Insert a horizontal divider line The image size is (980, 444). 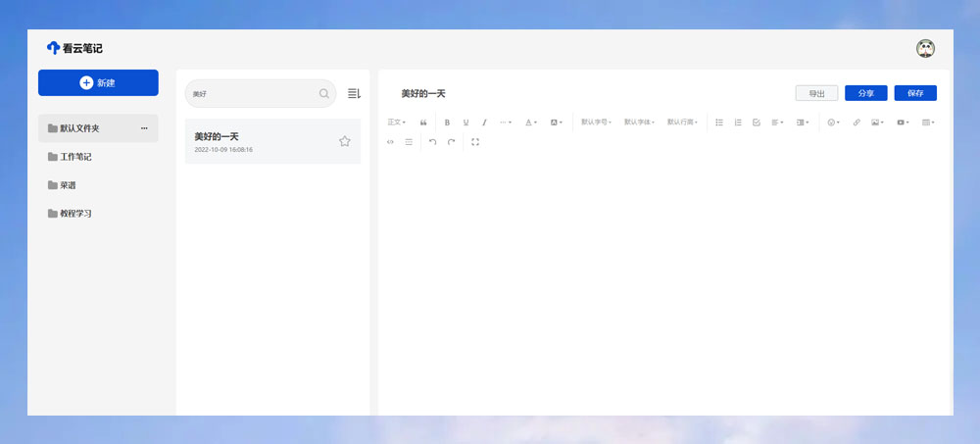409,142
